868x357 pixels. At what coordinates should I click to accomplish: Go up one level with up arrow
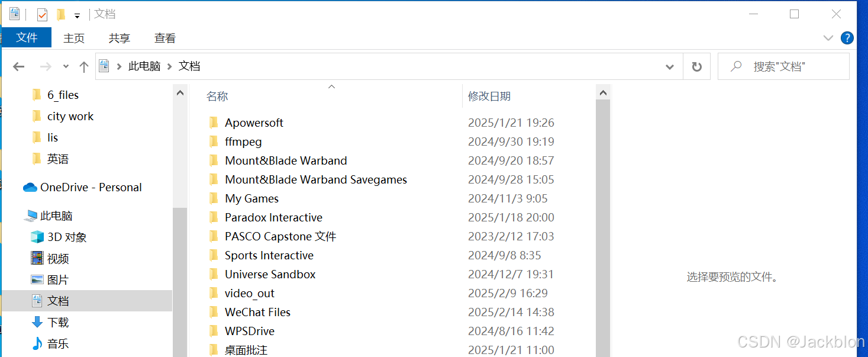83,67
